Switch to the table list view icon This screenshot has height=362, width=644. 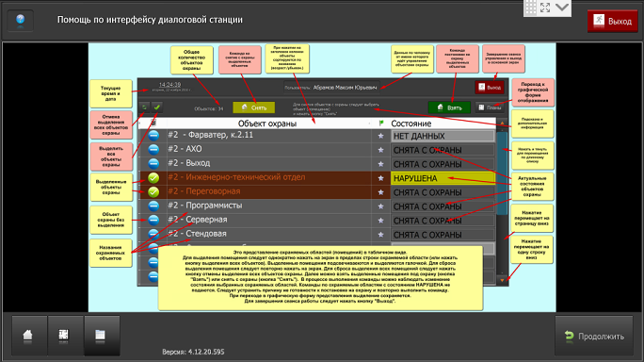100,336
